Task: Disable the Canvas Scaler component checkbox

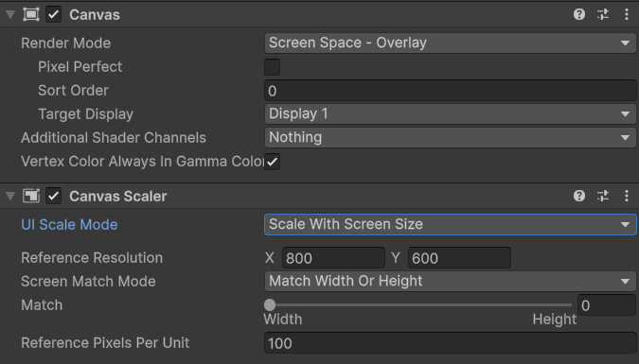Action: click(x=53, y=197)
